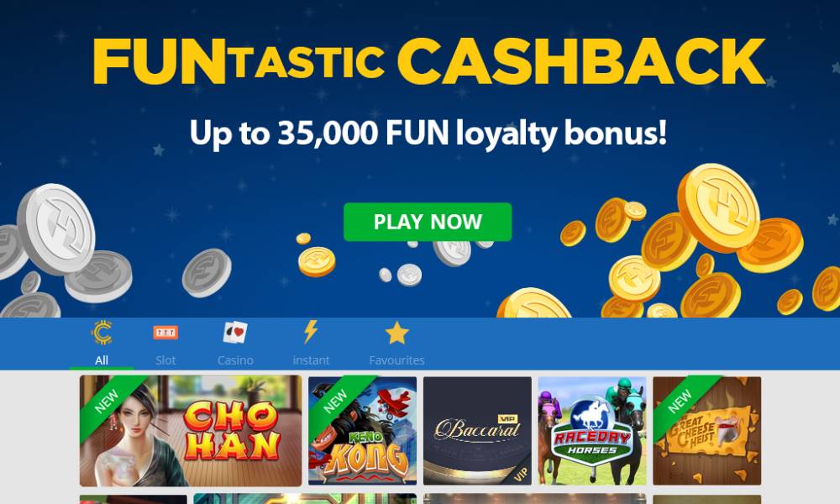The height and width of the screenshot is (504, 840).
Task: Select the Instant tab label
Action: click(x=312, y=360)
